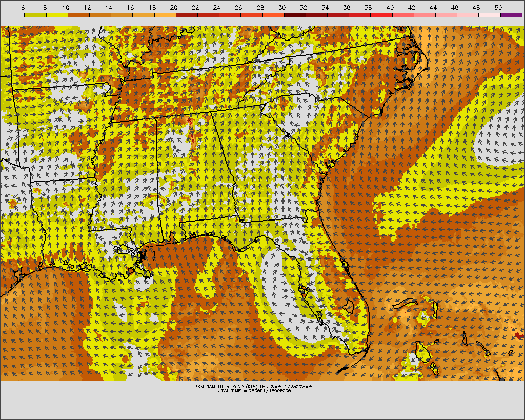Screen dimensions: 525x420
Task: Choose the light orange swatch for 18–20 knots
Action: pos(166,15)
